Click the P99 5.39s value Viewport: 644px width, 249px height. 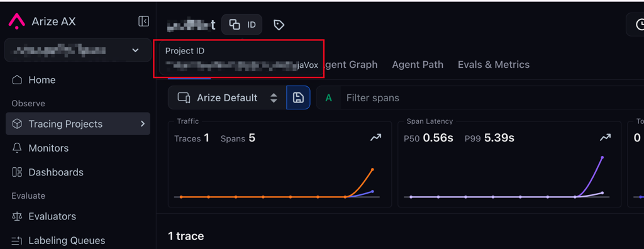[489, 138]
